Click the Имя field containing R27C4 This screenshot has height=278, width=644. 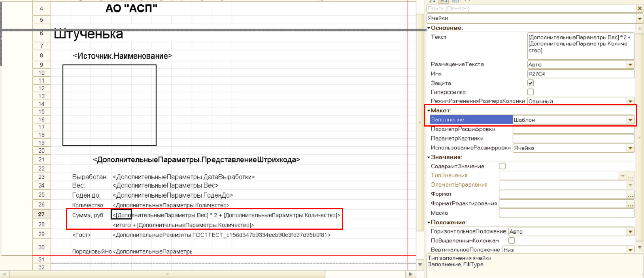click(x=581, y=74)
